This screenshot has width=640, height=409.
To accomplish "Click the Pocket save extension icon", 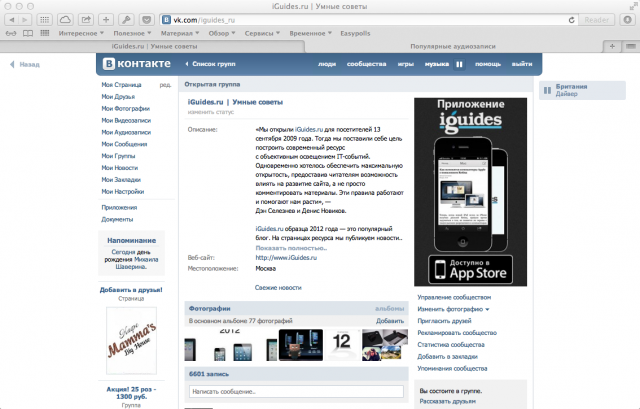I will coord(147,20).
